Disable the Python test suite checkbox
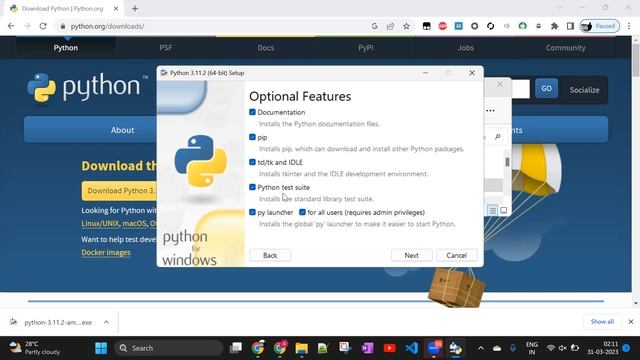Viewport: 640px width, 360px height. 252,187
